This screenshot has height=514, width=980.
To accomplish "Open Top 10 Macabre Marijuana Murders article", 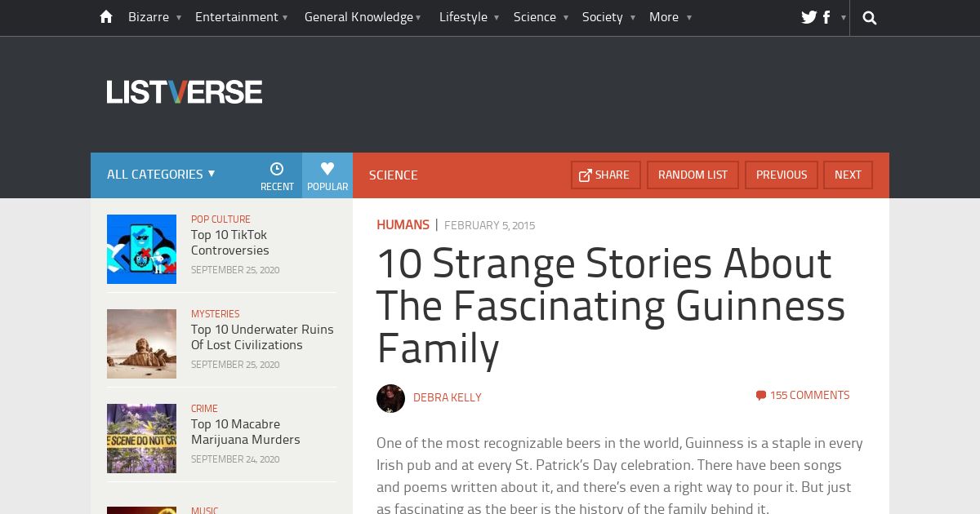I will 246,432.
